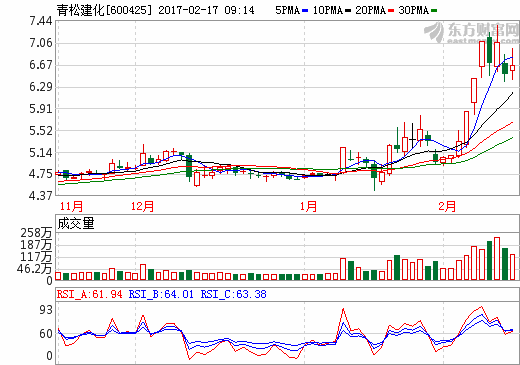Click the green 30PMA legend swatch

(434, 11)
